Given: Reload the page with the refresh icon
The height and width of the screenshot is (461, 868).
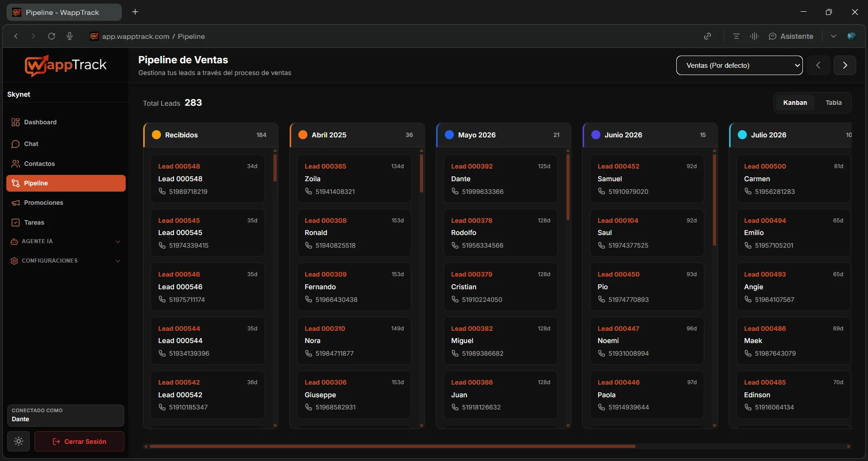Looking at the screenshot, I should pos(52,36).
